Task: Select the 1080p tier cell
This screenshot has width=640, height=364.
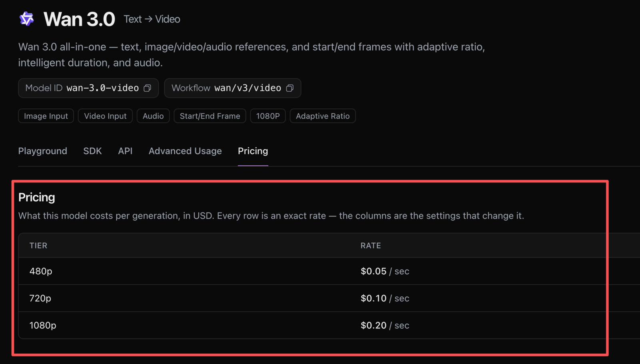Action: (x=43, y=326)
